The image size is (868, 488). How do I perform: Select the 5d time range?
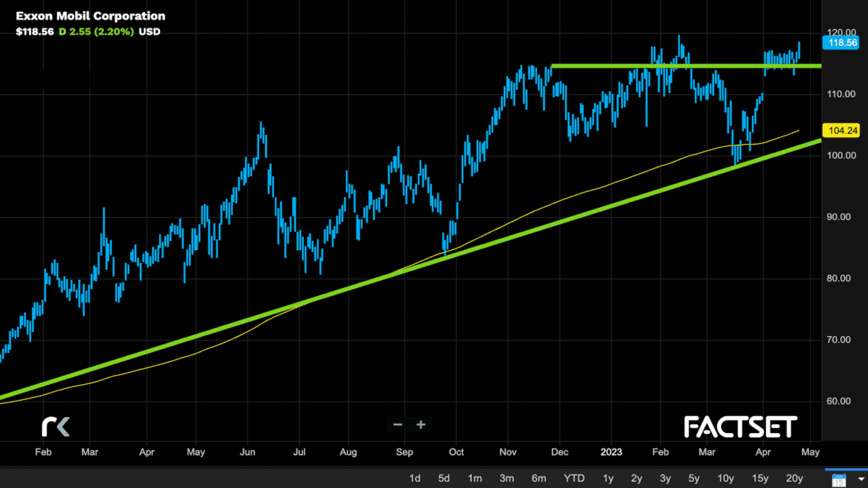point(444,479)
